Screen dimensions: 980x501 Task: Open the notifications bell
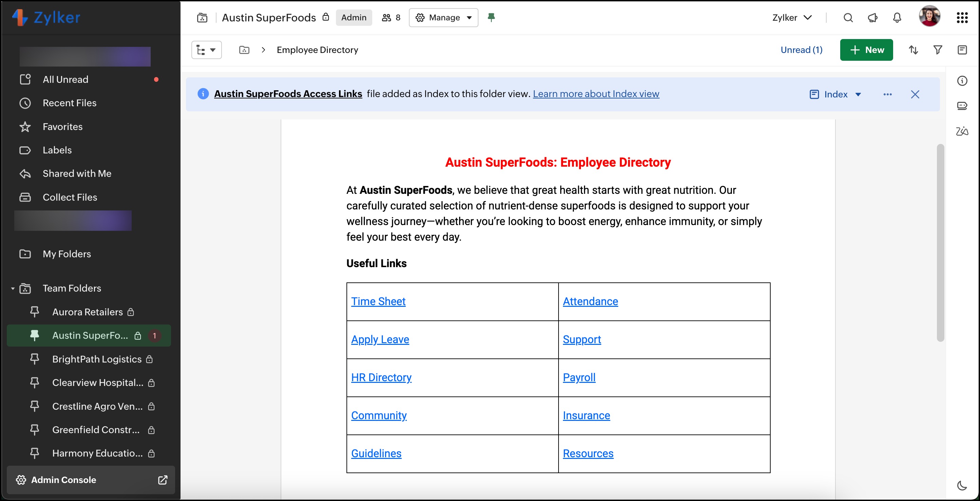897,18
